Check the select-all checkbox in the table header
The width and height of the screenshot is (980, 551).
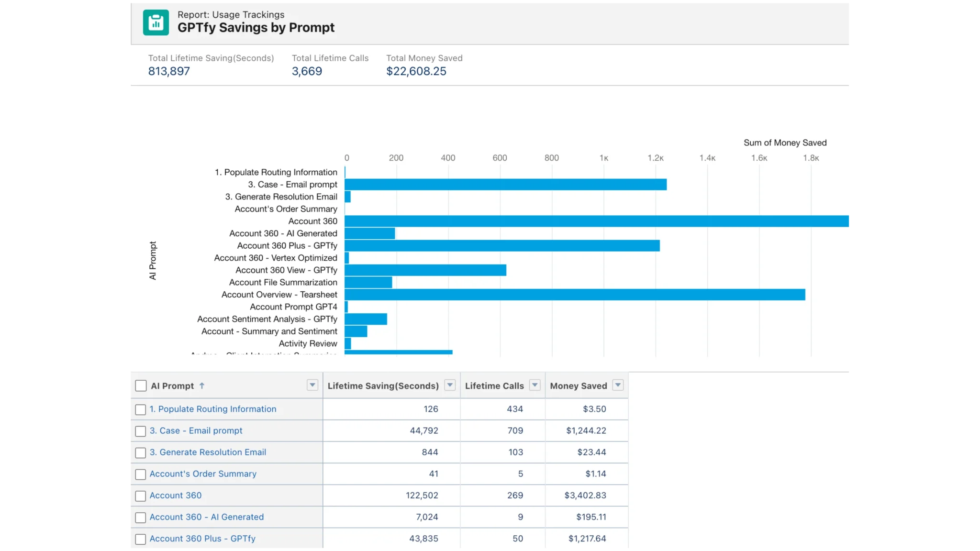[140, 385]
